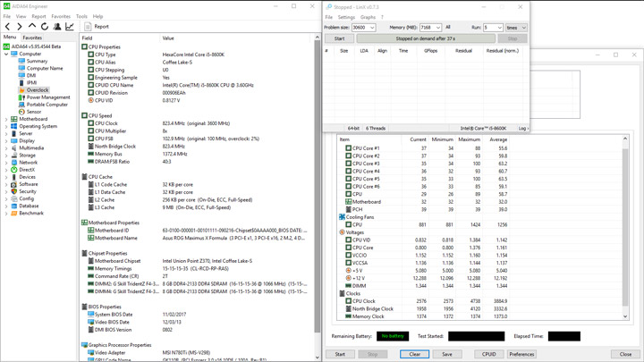Open the Run count dropdown in LinX

click(x=499, y=28)
